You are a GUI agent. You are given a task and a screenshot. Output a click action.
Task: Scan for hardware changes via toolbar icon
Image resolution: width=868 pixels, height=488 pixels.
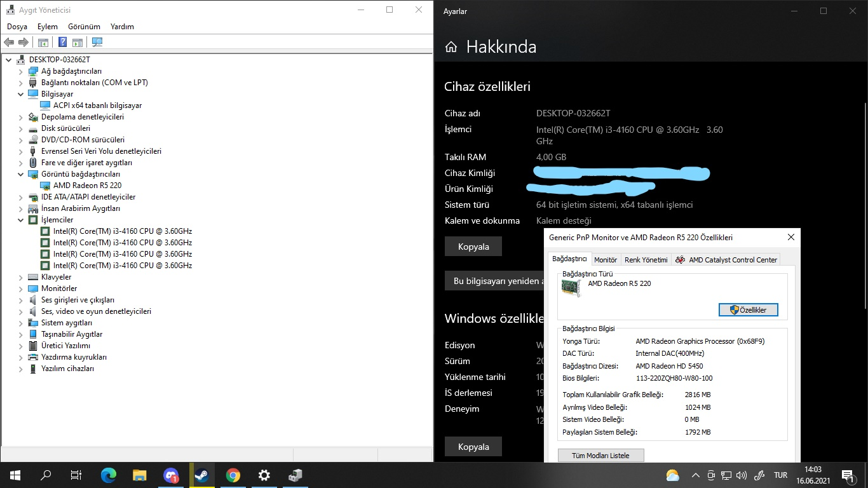click(97, 43)
